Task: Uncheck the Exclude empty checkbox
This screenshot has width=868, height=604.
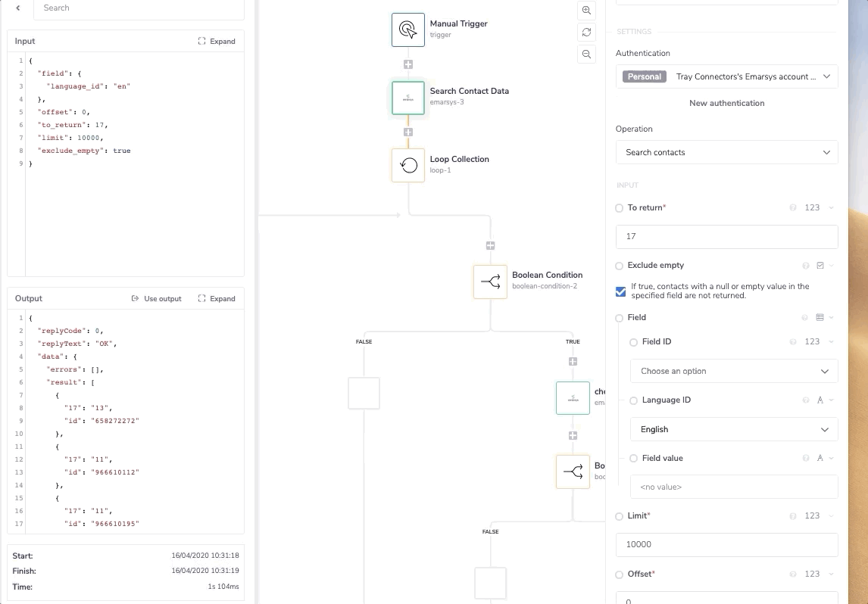Action: coord(620,290)
